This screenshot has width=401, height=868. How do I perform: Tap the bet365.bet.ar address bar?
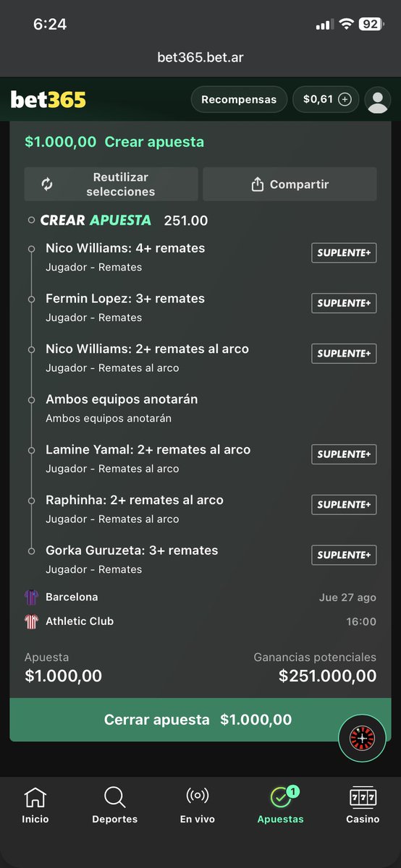click(200, 57)
